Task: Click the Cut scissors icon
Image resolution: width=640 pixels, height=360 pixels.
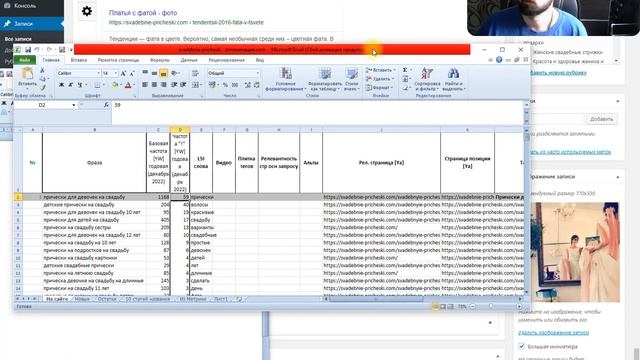Action: tap(42, 71)
